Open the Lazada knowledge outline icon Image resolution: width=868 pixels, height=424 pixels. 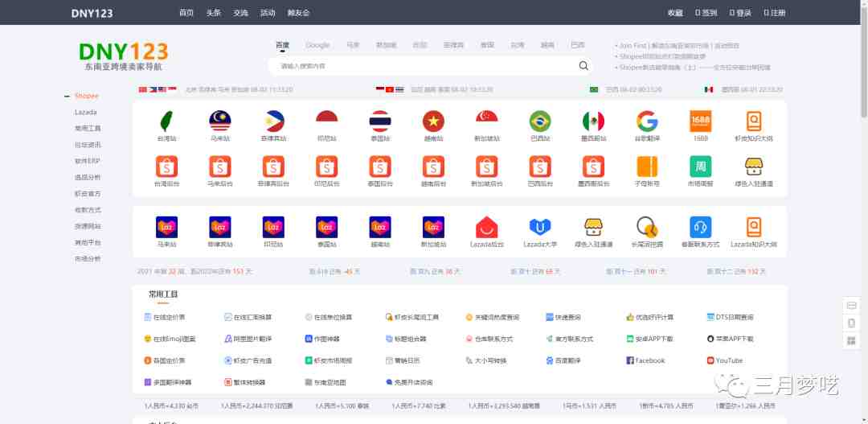pyautogui.click(x=753, y=227)
